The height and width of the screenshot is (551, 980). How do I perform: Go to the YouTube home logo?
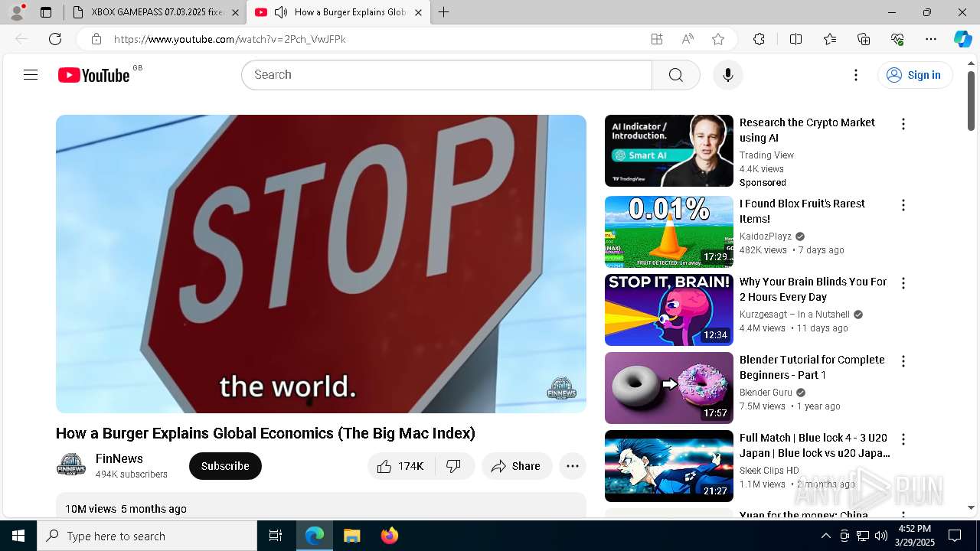[93, 75]
